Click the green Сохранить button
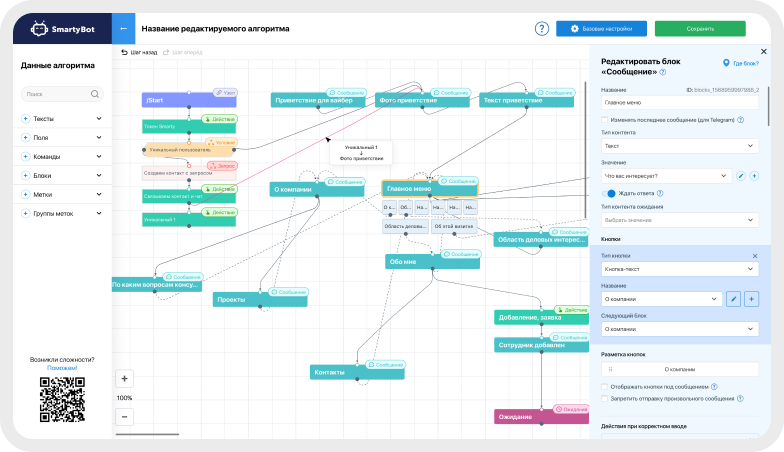Screen dimensions: 784x452 pyautogui.click(x=700, y=28)
